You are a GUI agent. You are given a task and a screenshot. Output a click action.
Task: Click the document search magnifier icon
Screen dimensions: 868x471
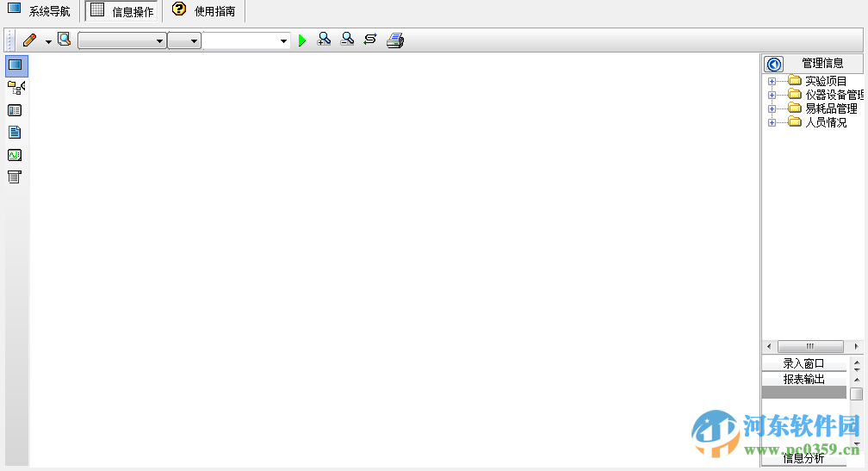(x=65, y=40)
